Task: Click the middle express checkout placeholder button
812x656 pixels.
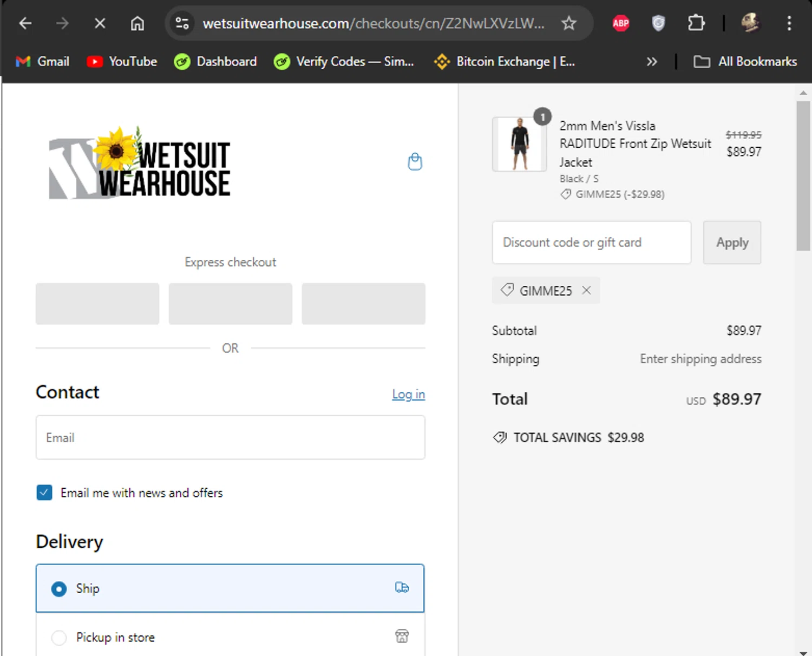Action: point(231,304)
